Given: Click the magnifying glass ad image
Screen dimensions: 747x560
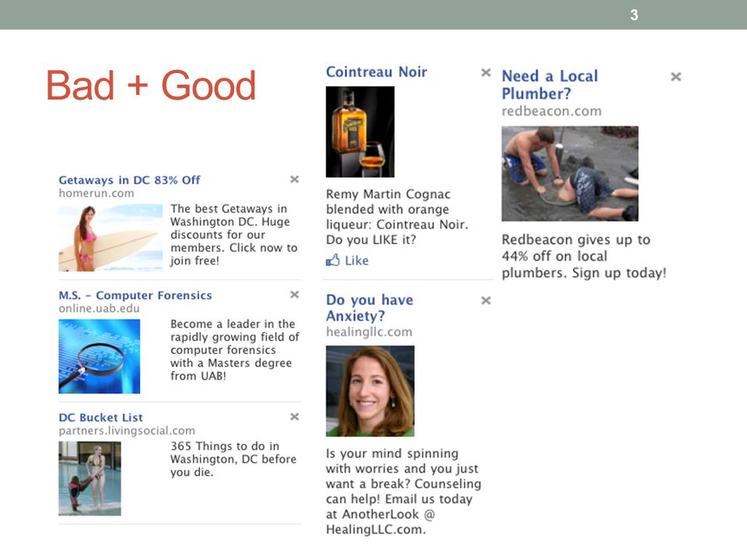Looking at the screenshot, I should [99, 356].
